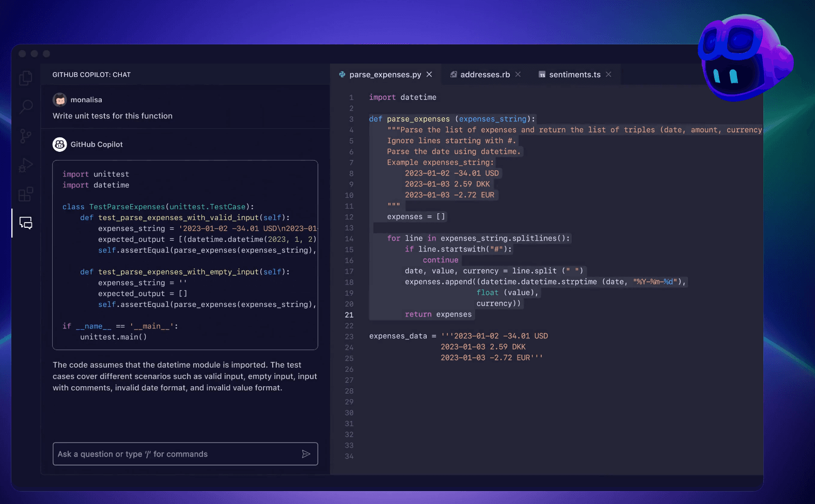815x504 pixels.
Task: Click 'import unittest' in chat code block
Action: (96, 174)
